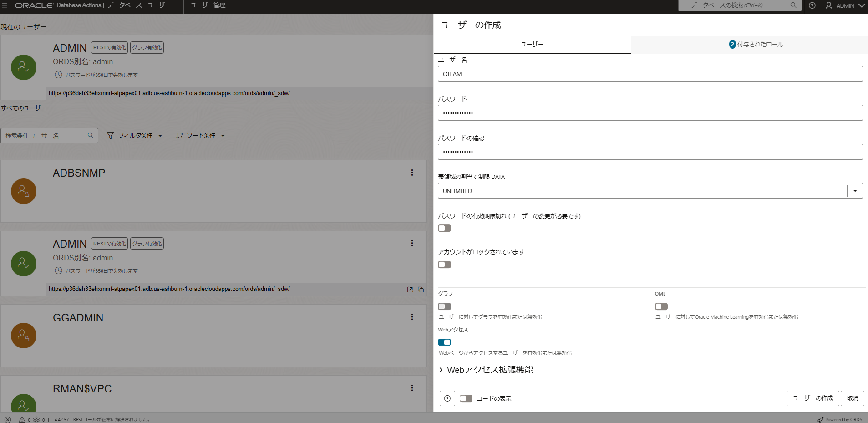Click the ユーザーの作成 panel heading
Screen dimensions: 868x423
(471, 25)
